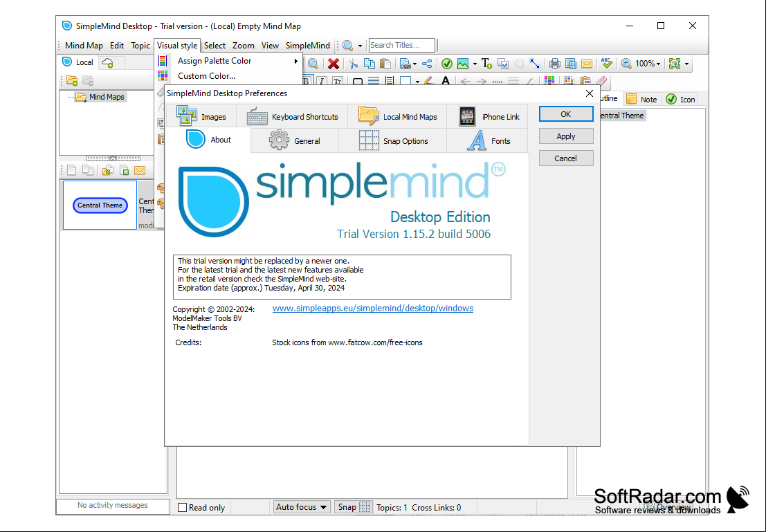
Task: Click the Paste clipboard icon in top toolbar
Action: (x=385, y=64)
